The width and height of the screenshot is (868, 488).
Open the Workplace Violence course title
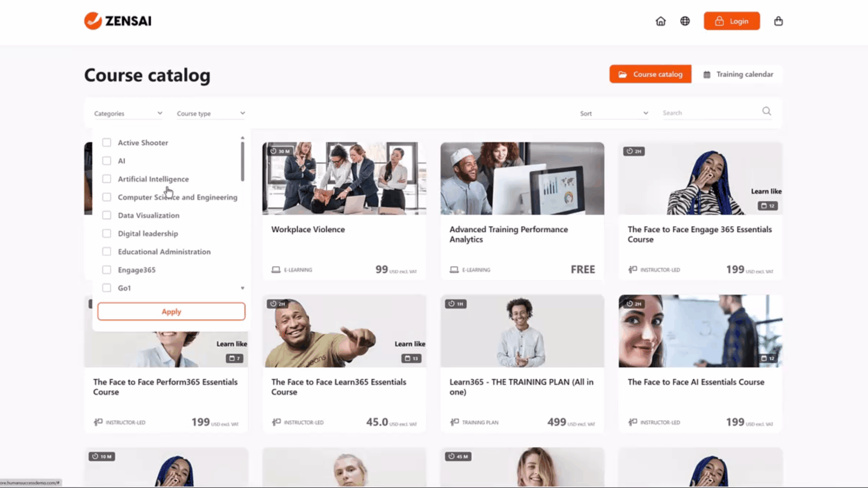(x=308, y=229)
